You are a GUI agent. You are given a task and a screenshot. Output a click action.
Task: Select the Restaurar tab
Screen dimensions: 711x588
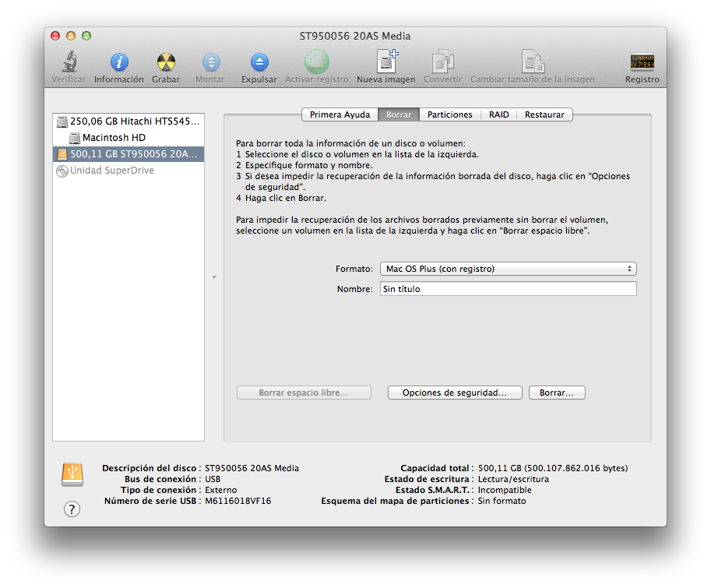point(544,114)
